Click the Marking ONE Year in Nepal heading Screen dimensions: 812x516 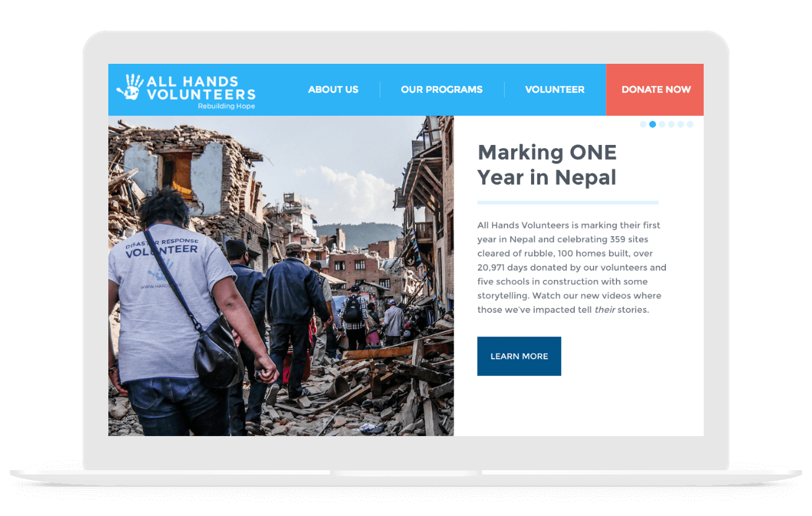547,165
